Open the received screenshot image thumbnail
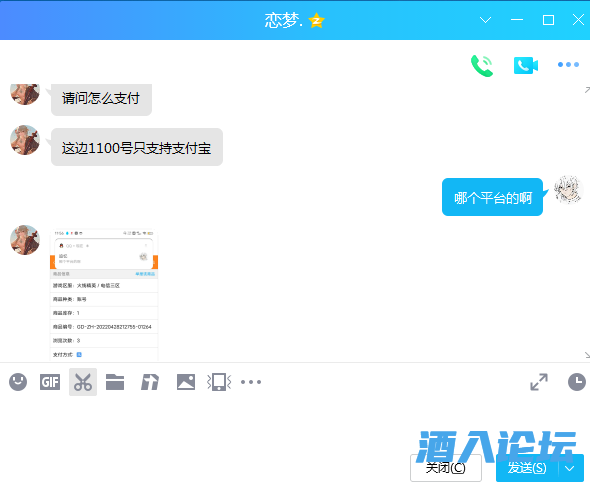 tap(104, 295)
